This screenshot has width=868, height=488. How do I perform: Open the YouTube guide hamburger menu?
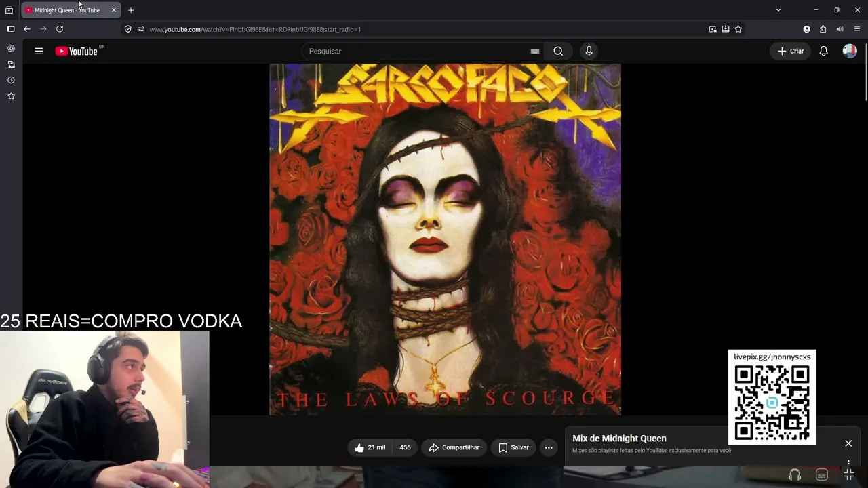click(x=39, y=51)
